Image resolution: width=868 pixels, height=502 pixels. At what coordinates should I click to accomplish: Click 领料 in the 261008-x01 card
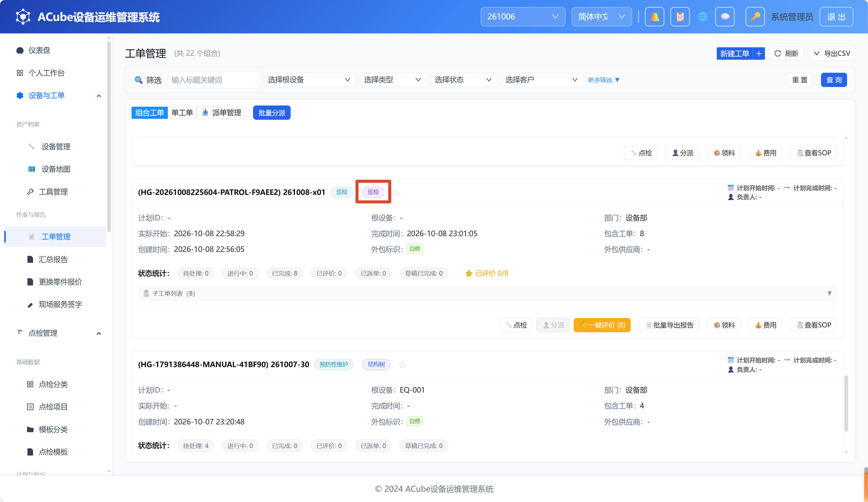click(x=724, y=325)
